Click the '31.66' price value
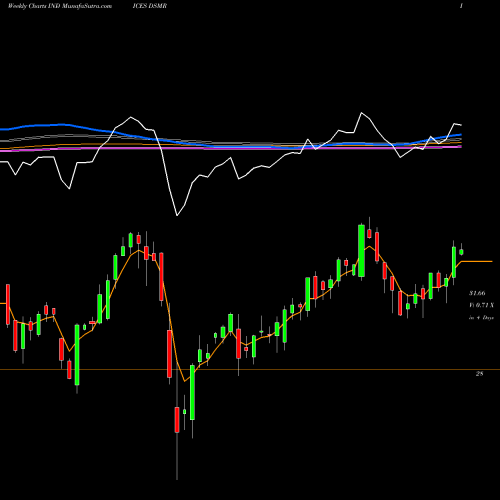 tap(477, 293)
